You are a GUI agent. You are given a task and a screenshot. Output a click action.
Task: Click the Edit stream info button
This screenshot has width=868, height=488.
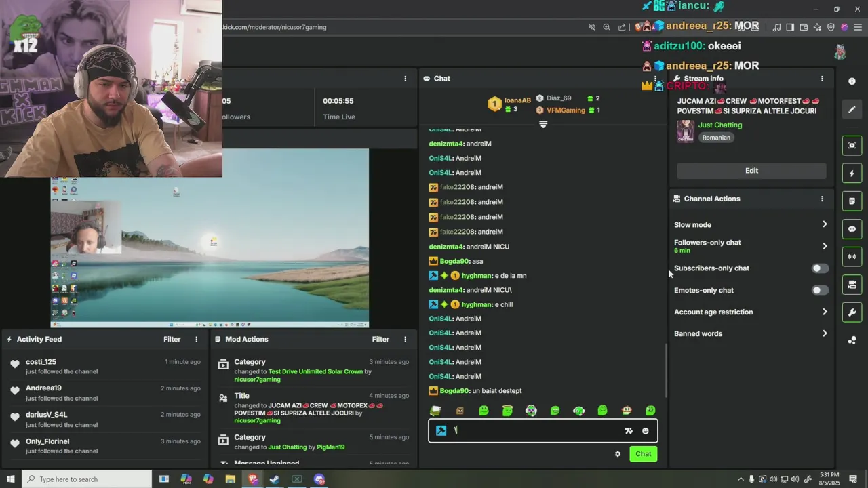pyautogui.click(x=751, y=171)
